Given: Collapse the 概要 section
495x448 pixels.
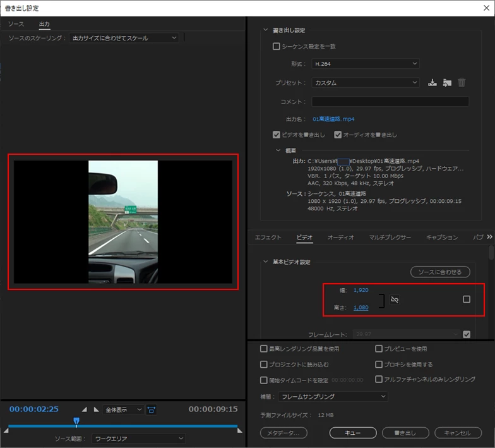Looking at the screenshot, I should click(278, 150).
